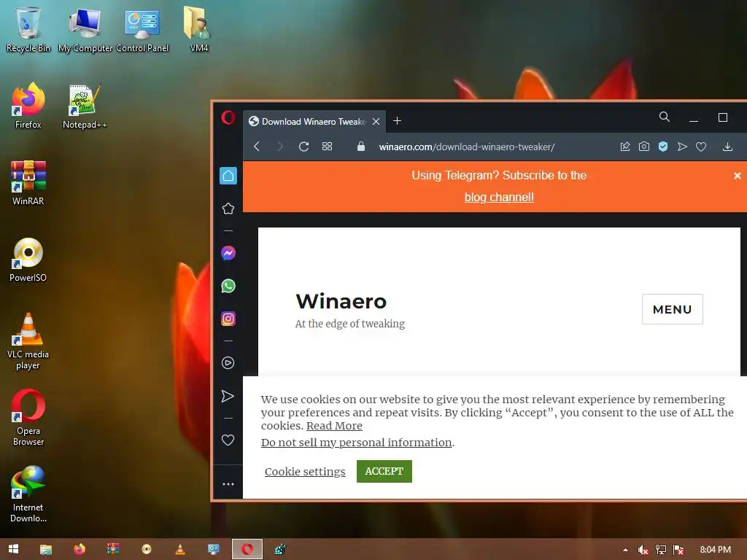747x560 pixels.
Task: Open WhatsApp in Opera sidebar
Action: (x=228, y=286)
